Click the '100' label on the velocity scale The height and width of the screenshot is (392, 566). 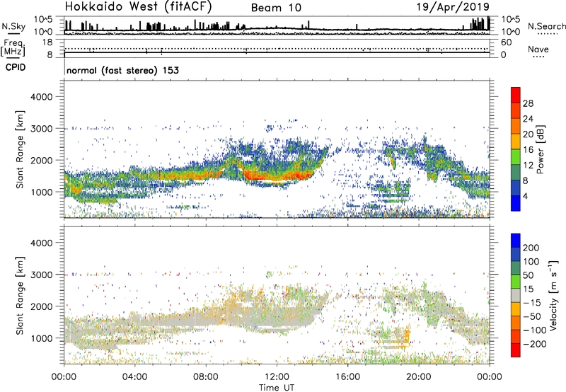click(x=531, y=262)
